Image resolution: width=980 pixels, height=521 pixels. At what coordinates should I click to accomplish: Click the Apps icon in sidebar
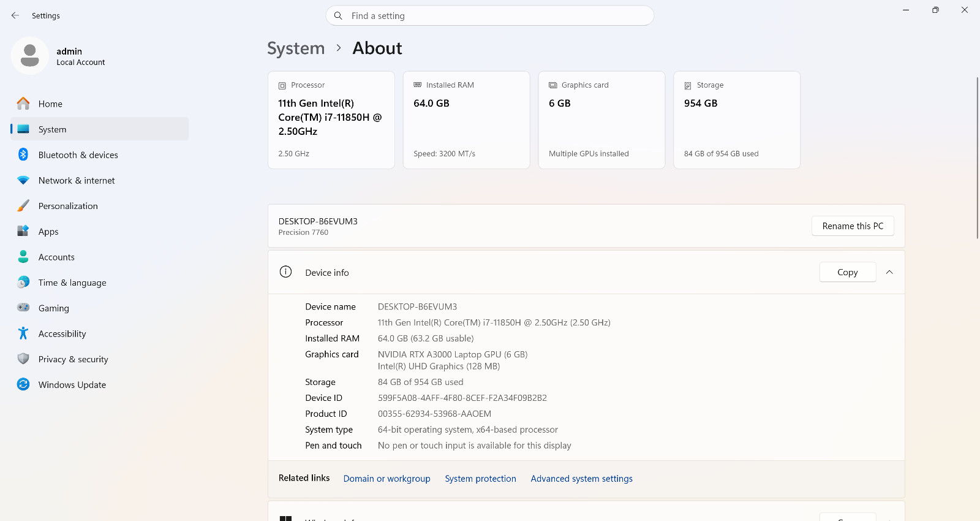click(23, 231)
